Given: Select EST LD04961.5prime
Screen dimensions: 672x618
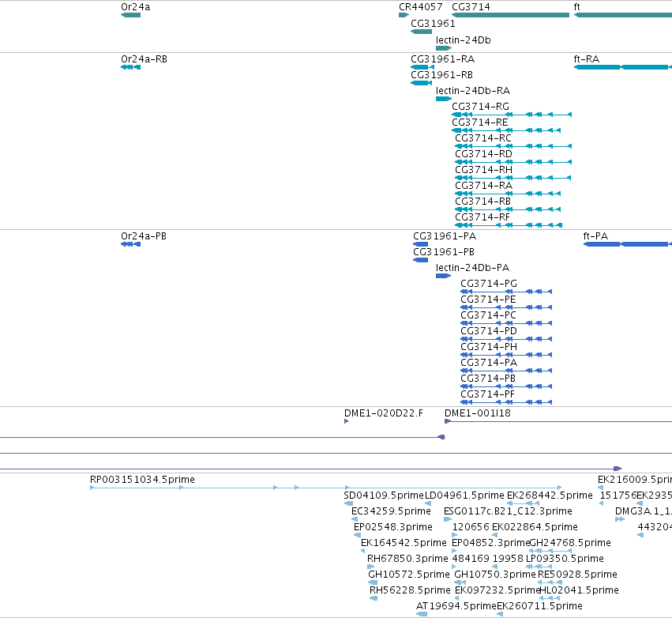Looking at the screenshot, I should click(x=428, y=503).
